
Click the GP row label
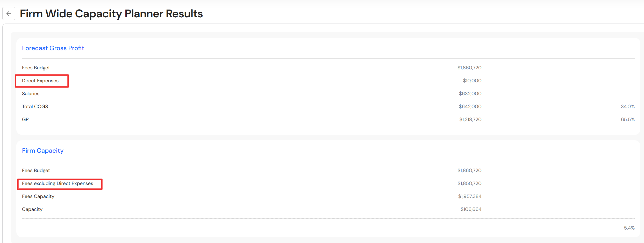(25, 120)
